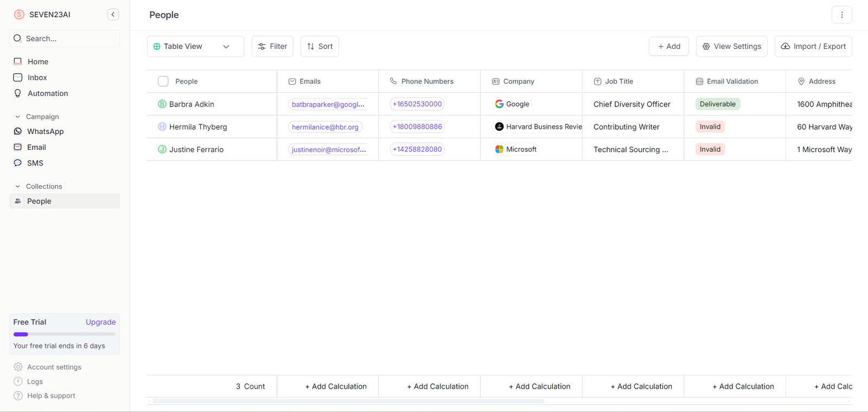Click the People collection icon in the sidebar
868x412 pixels.
click(18, 201)
